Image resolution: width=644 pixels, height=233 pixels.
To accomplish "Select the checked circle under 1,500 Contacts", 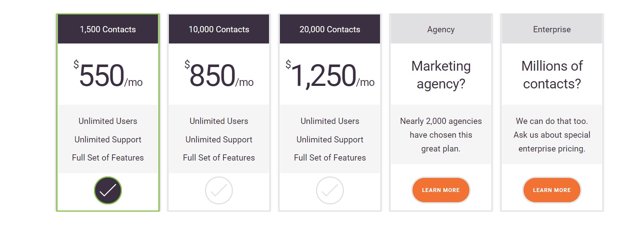I will pyautogui.click(x=108, y=190).
